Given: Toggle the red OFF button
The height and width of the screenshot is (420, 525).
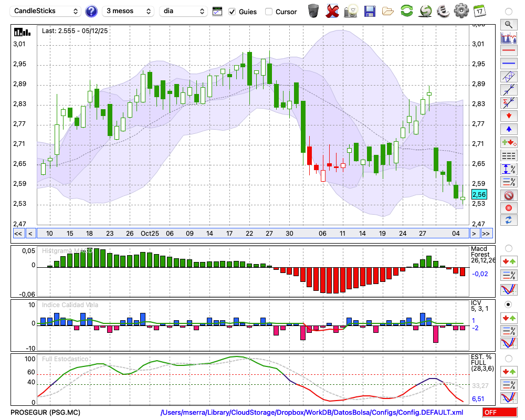Looking at the screenshot, I should (500, 412).
